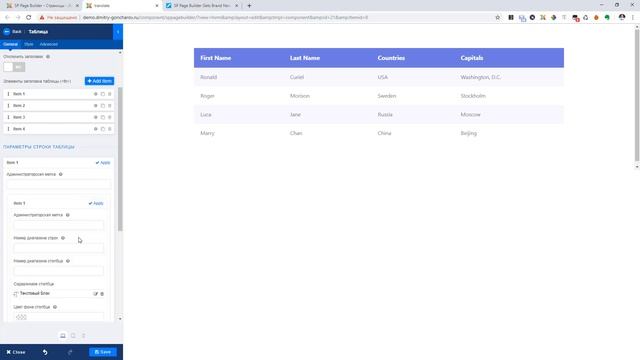Edit the Text Block column content
Image resolution: width=640 pixels, height=360 pixels.
[96, 293]
